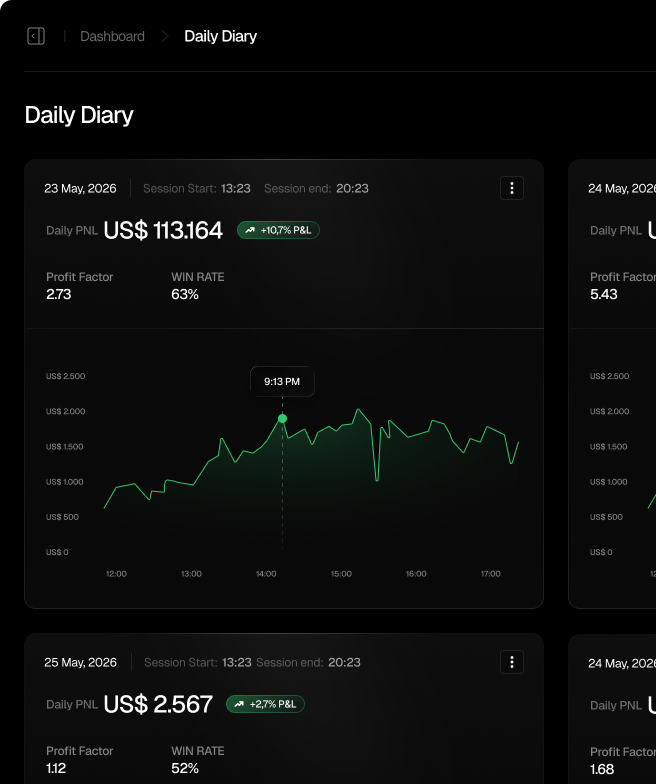Click the +2,7% P&L badge
This screenshot has height=784, width=656.
pos(265,704)
